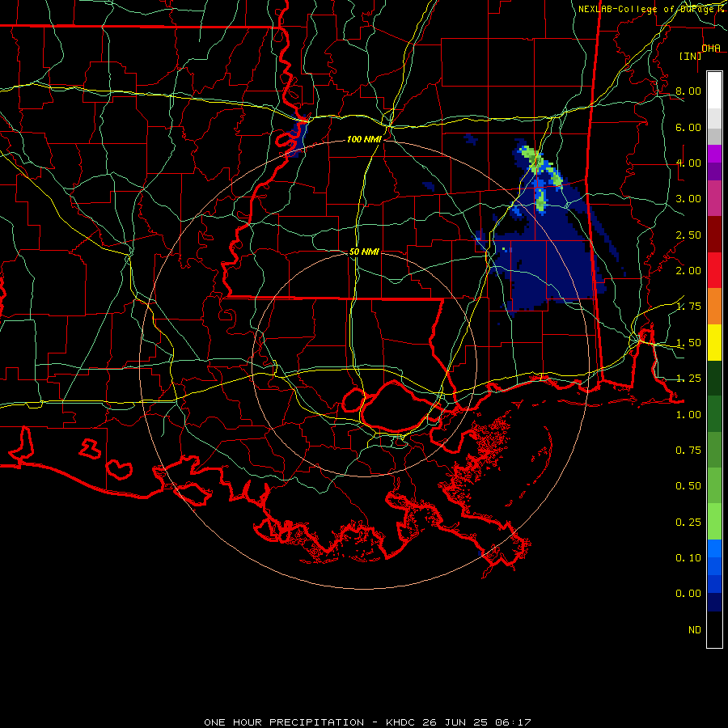Viewport: 728px width, 728px height.
Task: Select the 1.75 legend value
Action: click(688, 307)
